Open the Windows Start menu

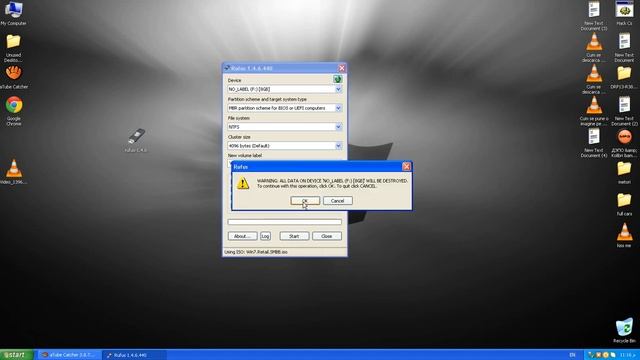pos(16,355)
